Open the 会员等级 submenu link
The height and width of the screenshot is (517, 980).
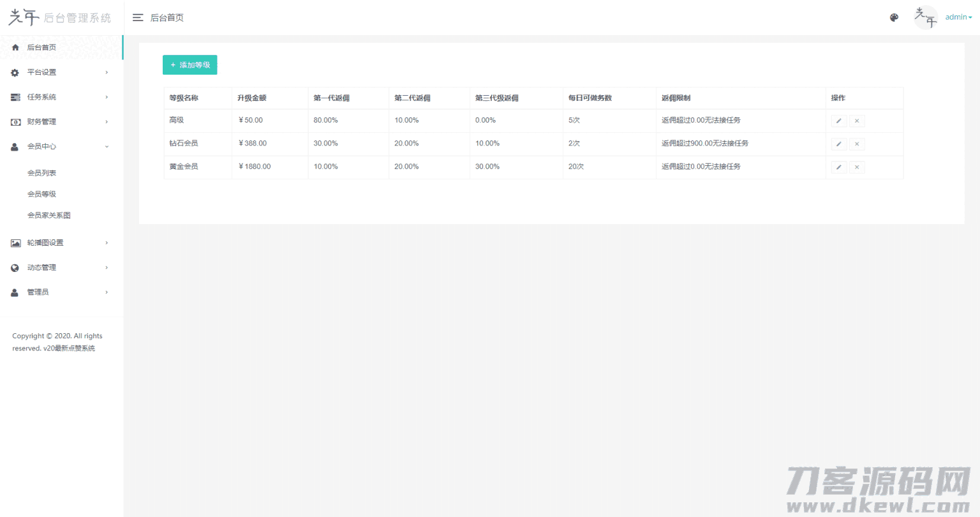coord(41,194)
